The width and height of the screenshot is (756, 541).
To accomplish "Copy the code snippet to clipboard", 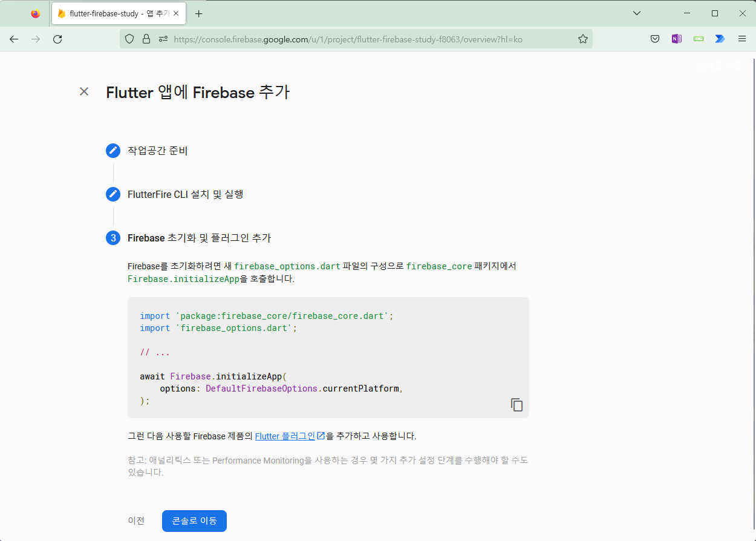I will point(516,405).
